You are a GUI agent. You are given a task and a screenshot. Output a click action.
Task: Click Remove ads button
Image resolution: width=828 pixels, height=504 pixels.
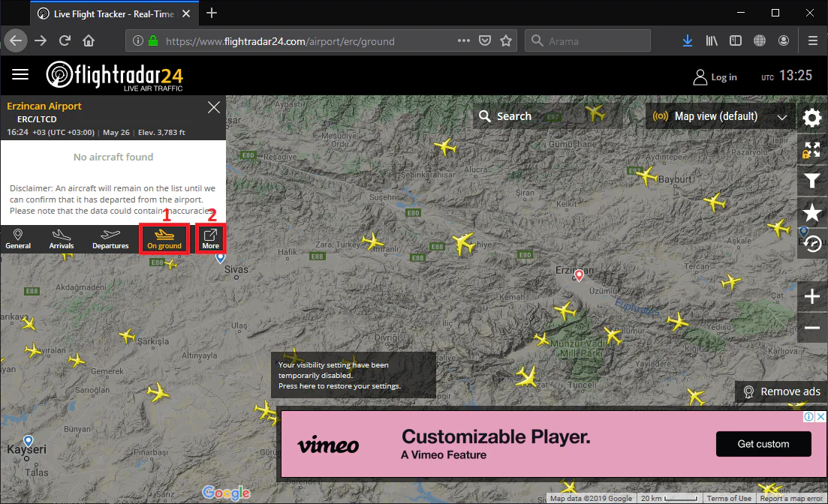[x=781, y=391]
